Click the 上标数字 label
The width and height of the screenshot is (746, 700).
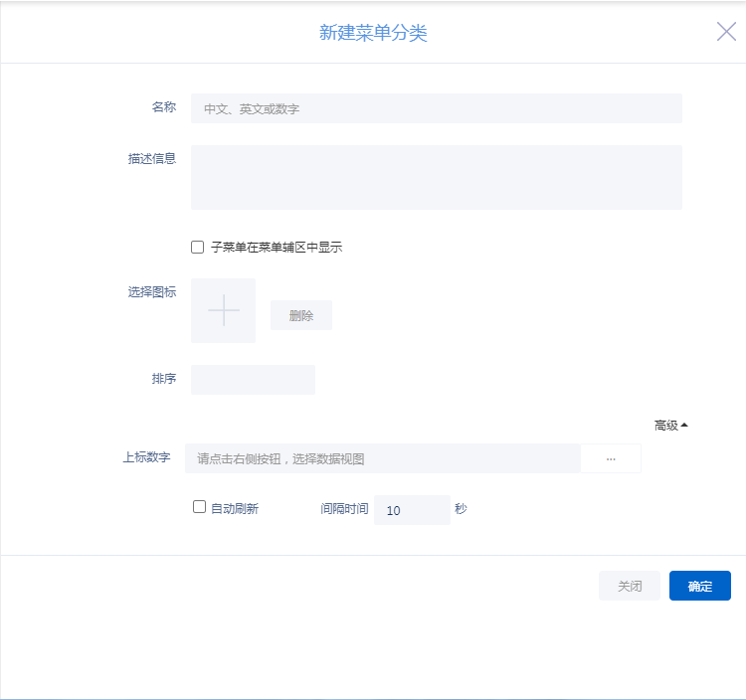click(146, 457)
